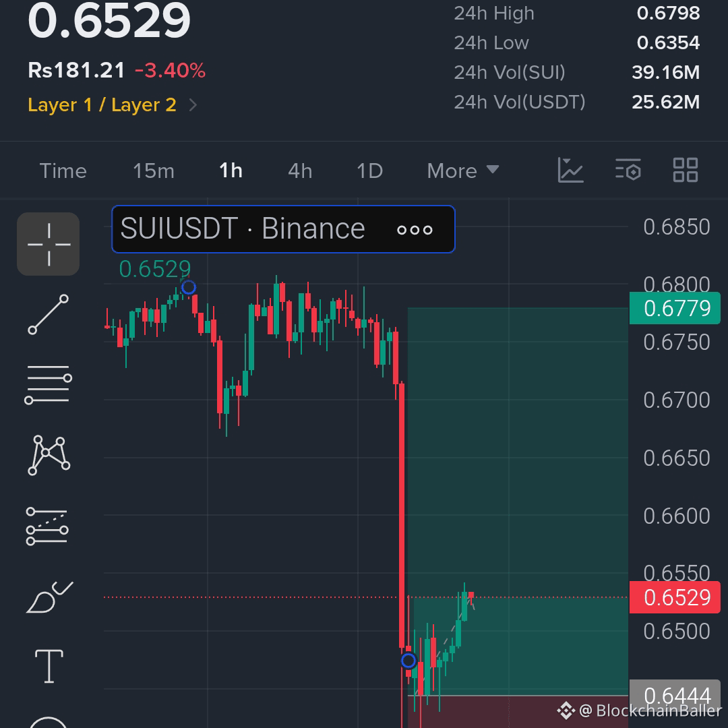Click the 0.6700 price axis label
The height and width of the screenshot is (728, 728).
(x=677, y=400)
